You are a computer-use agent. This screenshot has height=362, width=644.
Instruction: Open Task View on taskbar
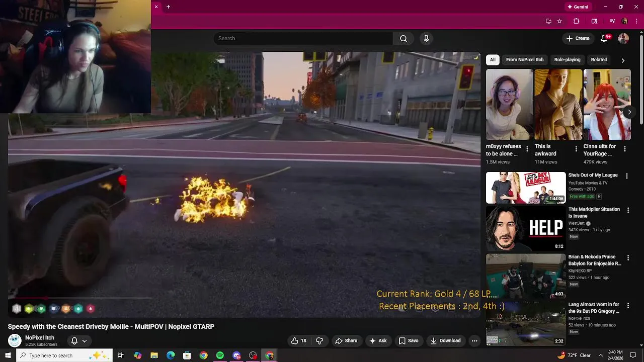121,355
